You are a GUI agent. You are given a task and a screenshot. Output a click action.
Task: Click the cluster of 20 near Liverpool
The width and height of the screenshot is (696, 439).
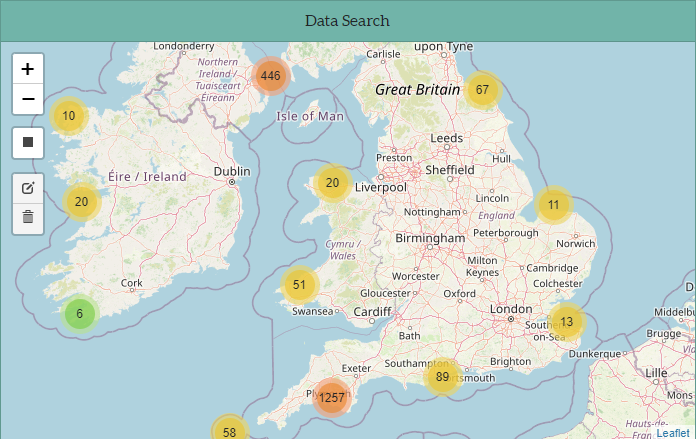[332, 183]
